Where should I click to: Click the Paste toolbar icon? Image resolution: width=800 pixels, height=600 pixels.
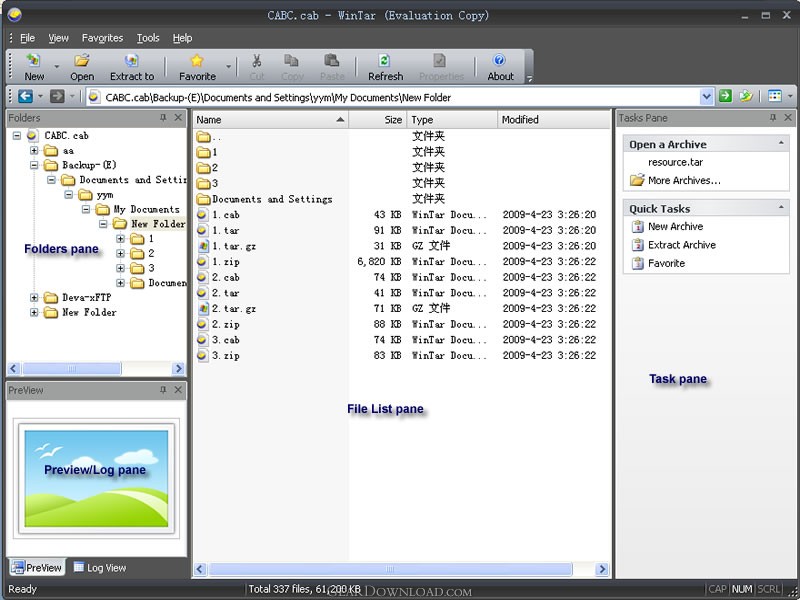tap(332, 61)
